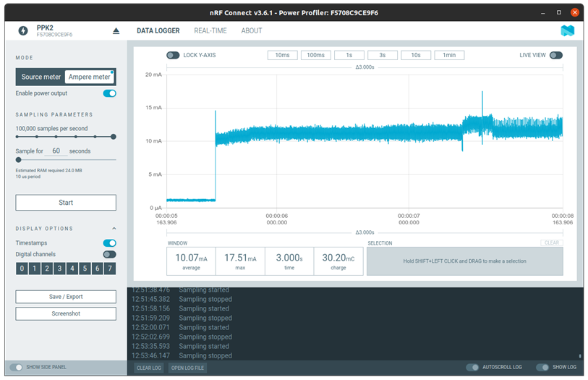The height and width of the screenshot is (380, 588).
Task: Switch to the About tab
Action: [252, 31]
